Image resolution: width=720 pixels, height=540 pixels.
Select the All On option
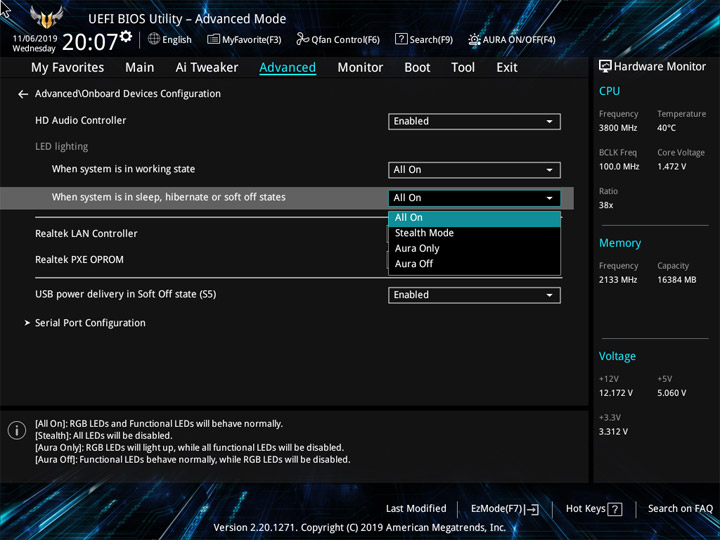pyautogui.click(x=474, y=218)
